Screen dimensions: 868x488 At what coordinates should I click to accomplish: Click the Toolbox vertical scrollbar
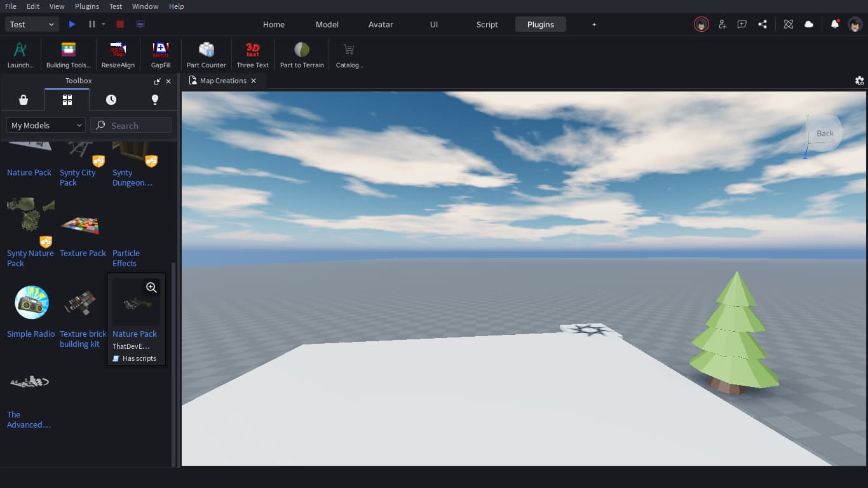coord(174,363)
